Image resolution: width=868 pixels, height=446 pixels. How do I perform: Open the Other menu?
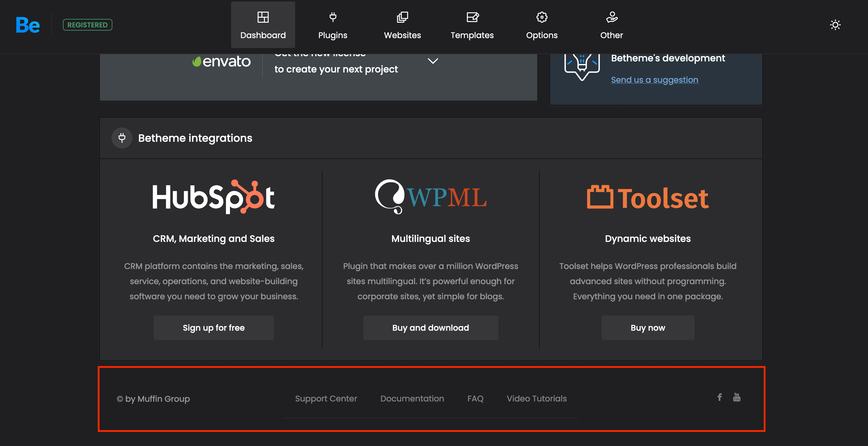[x=611, y=25]
